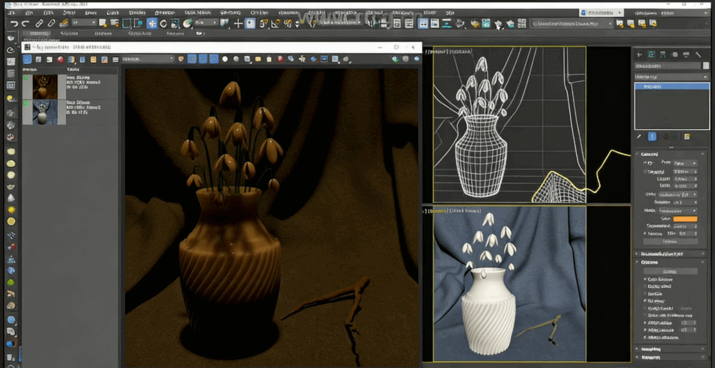Select the second history thumbnail with blue cloth
Viewport: 715px width, 368px height.
coord(45,112)
